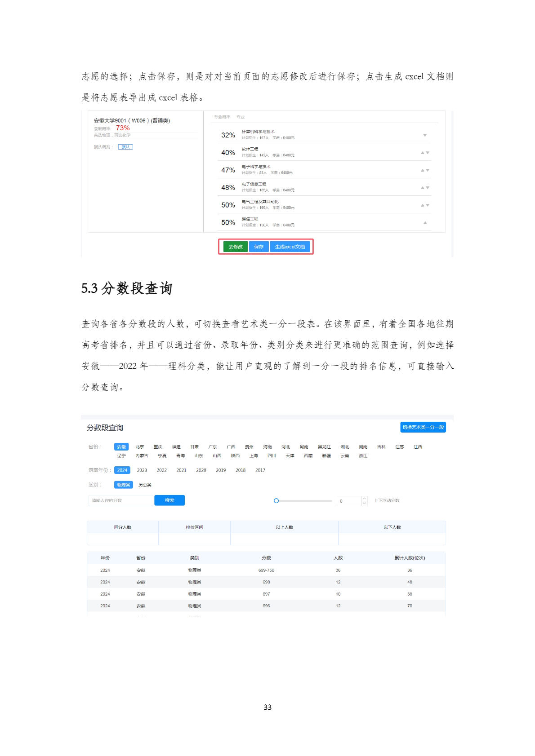Switch to art category with 切换艺术类一分一段
535x756 pixels.
[x=423, y=427]
